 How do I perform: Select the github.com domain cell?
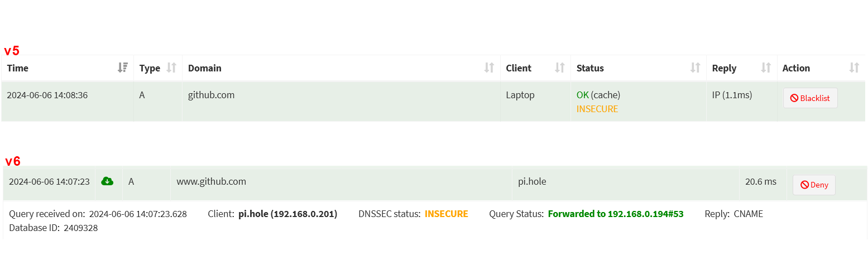[211, 95]
